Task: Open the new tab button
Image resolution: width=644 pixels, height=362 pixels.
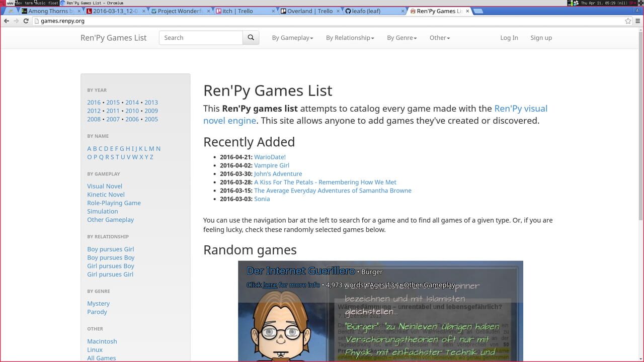Action: tap(478, 11)
